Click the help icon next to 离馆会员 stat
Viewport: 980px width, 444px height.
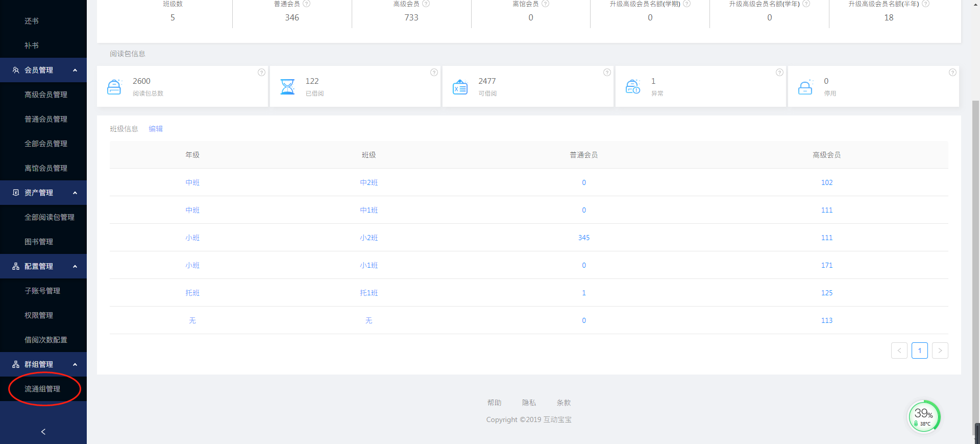pos(546,4)
